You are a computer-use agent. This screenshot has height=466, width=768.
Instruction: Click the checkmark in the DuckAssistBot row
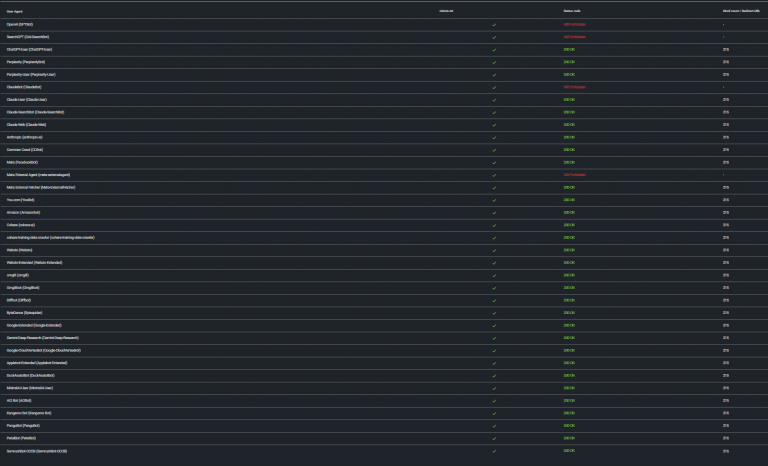[x=494, y=375]
